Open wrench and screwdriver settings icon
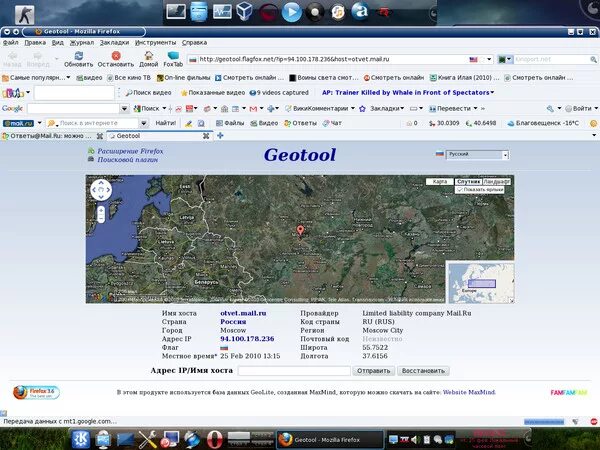Image resolution: width=600 pixels, height=450 pixels. point(147,439)
